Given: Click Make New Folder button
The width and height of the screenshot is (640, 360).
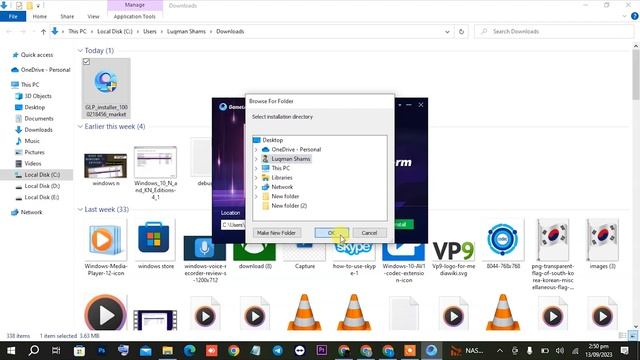Looking at the screenshot, I should 276,233.
